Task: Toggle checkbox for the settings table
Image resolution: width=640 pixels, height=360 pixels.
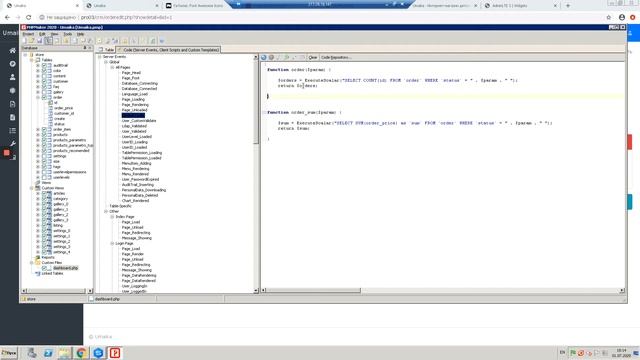Action: [x=44, y=156]
